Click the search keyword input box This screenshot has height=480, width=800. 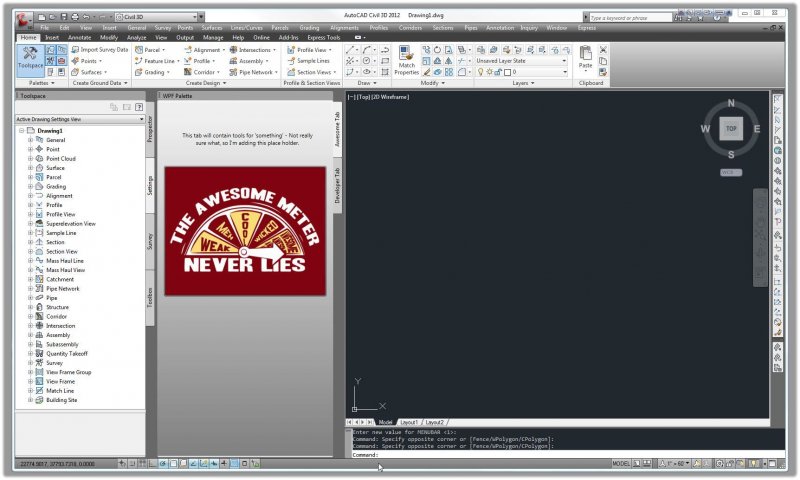(x=631, y=17)
